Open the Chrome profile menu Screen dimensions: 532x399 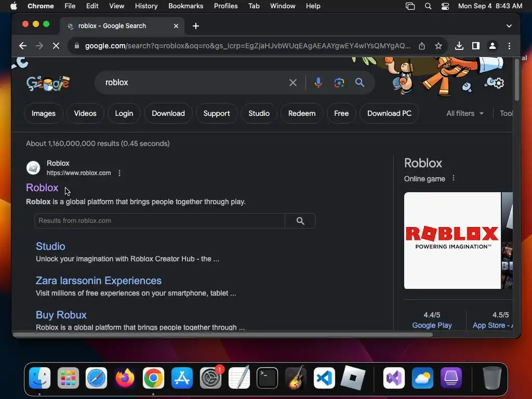[493, 46]
